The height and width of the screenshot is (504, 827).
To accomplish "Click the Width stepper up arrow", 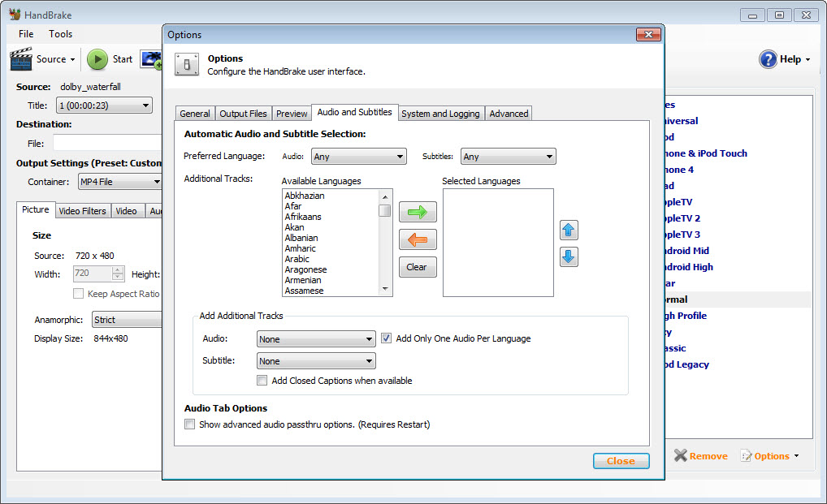I will click(118, 270).
